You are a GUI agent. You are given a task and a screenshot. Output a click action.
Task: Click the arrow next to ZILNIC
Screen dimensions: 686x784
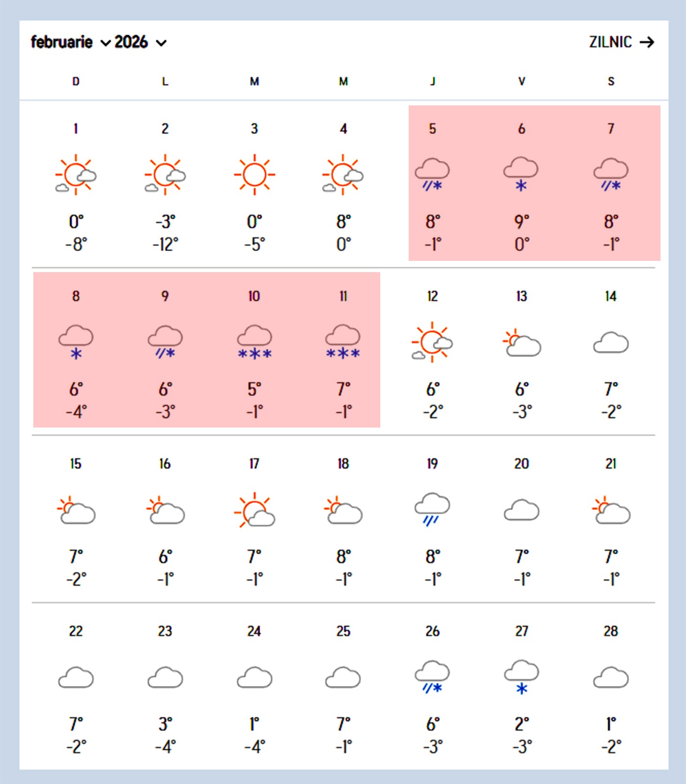tap(647, 42)
